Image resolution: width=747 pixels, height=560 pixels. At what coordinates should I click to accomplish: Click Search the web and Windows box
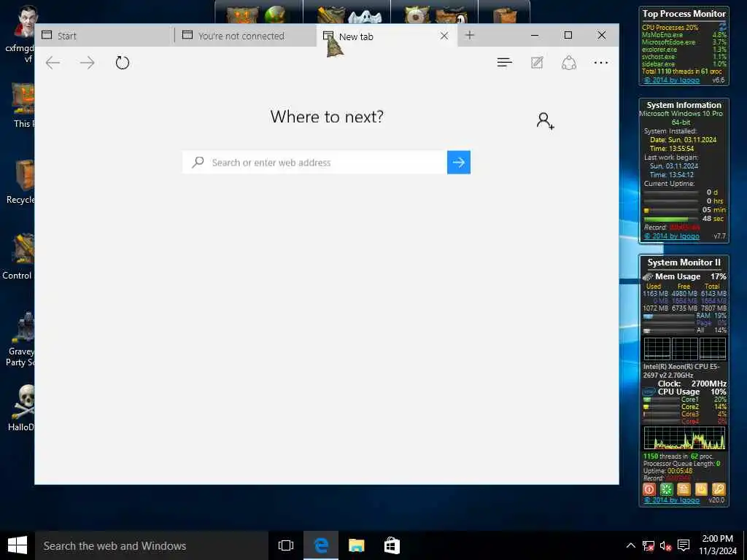[x=152, y=545]
